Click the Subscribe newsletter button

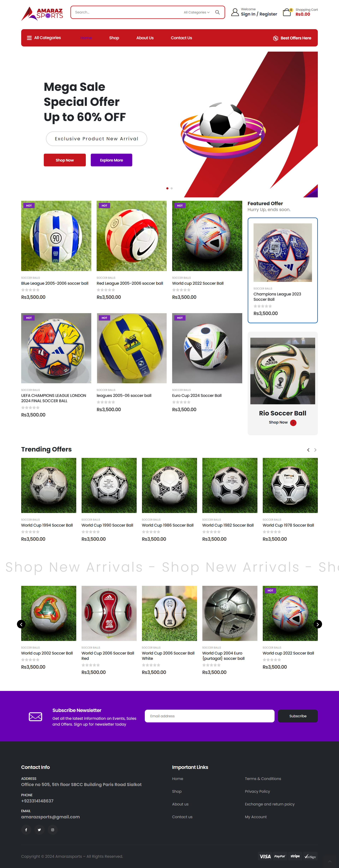tap(298, 716)
